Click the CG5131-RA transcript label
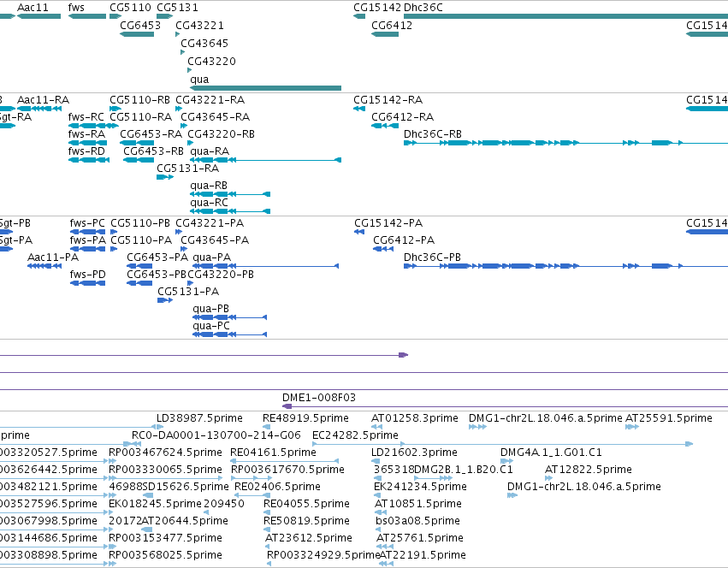728x568 pixels. click(x=187, y=169)
